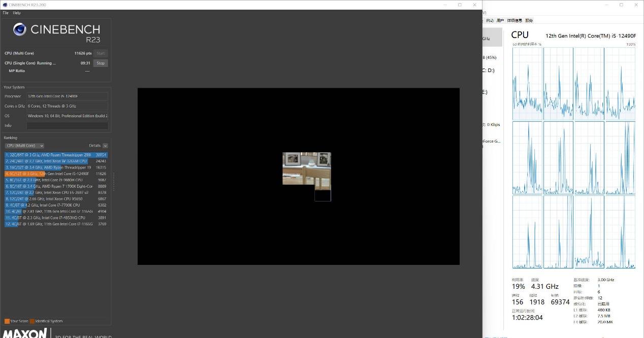The width and height of the screenshot is (644, 338).
Task: Click the 4.31 GHz speed value
Action: pos(544,286)
